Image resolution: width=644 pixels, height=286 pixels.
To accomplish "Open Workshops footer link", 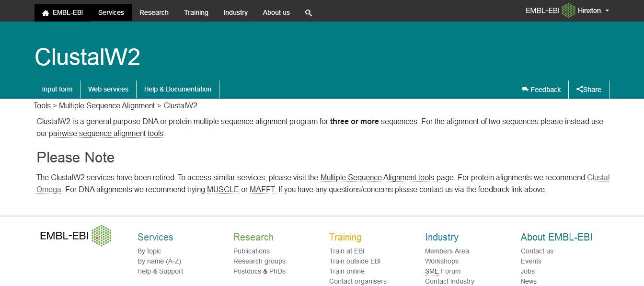I will point(442,261).
